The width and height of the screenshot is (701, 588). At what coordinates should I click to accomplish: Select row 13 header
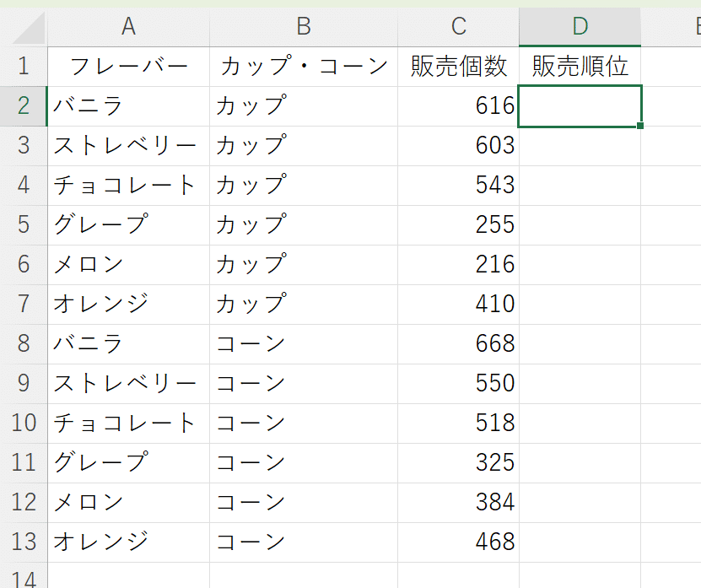pyautogui.click(x=24, y=542)
